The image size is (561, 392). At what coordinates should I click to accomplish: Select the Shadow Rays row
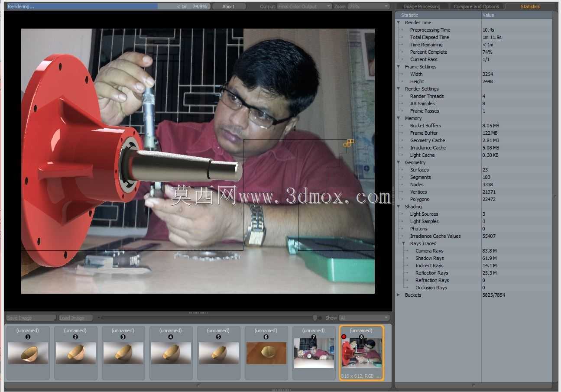point(474,258)
